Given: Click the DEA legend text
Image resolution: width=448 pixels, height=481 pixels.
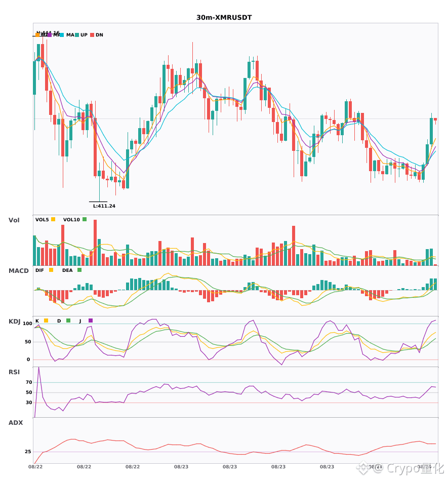Looking at the screenshot, I should pyautogui.click(x=67, y=270).
